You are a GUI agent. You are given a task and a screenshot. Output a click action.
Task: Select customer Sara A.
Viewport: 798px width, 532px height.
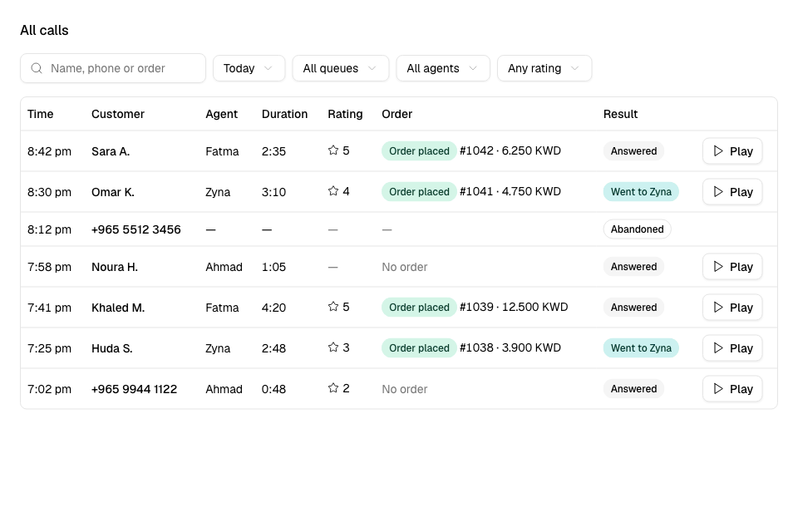click(111, 151)
